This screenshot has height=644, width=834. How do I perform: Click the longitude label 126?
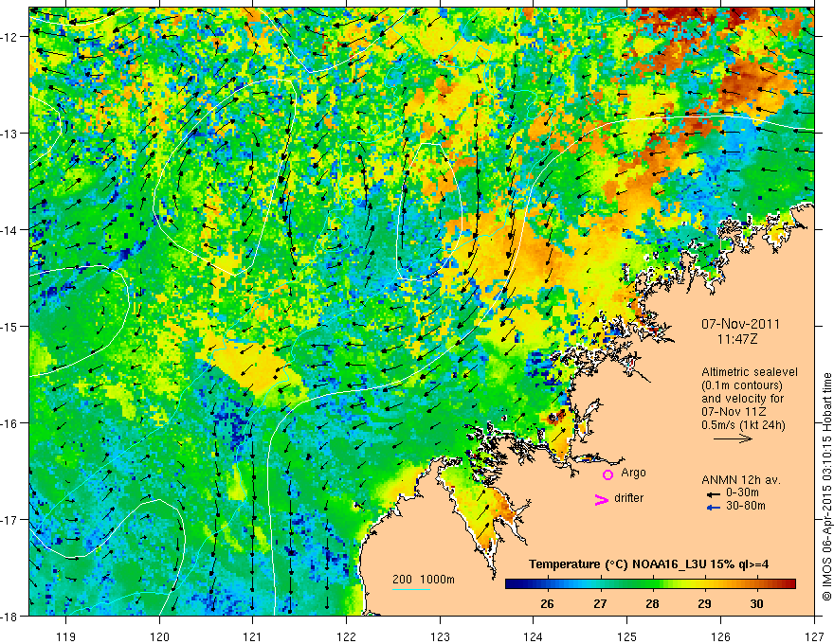tap(720, 636)
